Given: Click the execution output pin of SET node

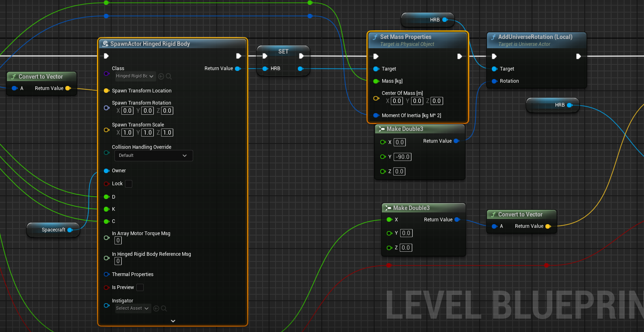Looking at the screenshot, I should [301, 56].
